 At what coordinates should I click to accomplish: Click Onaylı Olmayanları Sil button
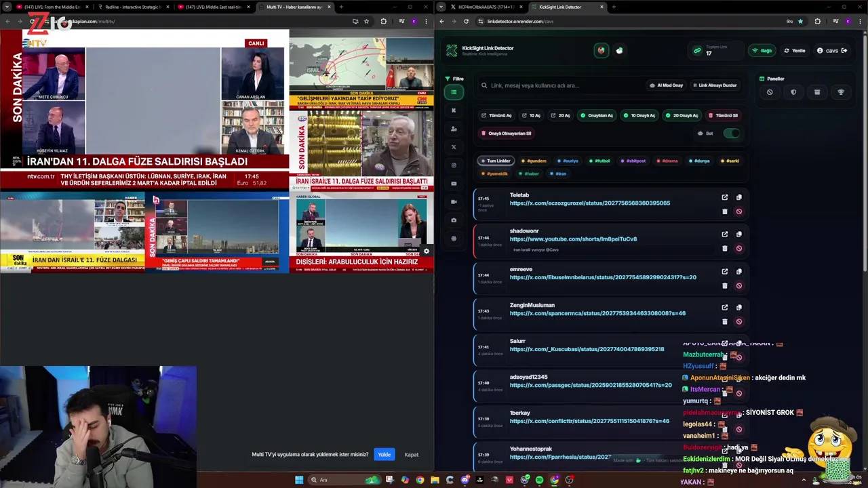pyautogui.click(x=506, y=134)
